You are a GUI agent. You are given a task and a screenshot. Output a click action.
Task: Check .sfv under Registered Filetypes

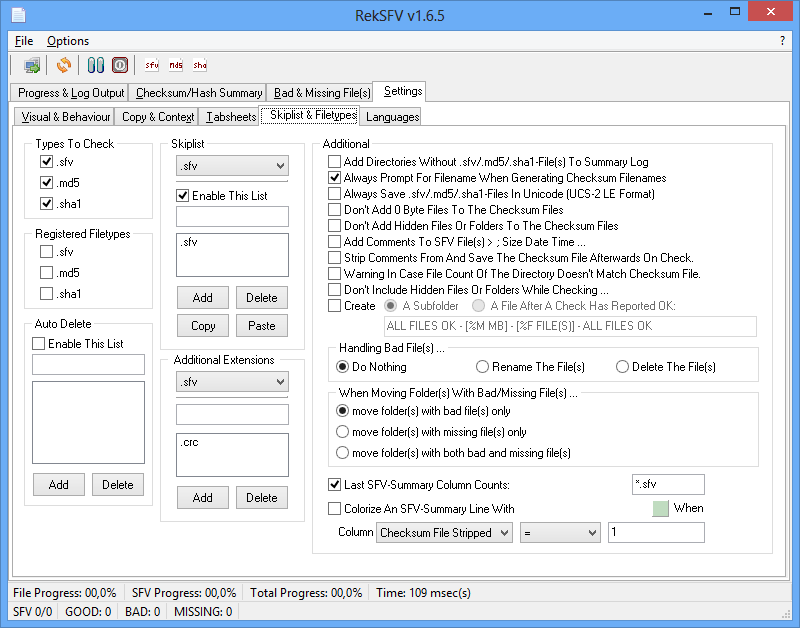(x=46, y=252)
